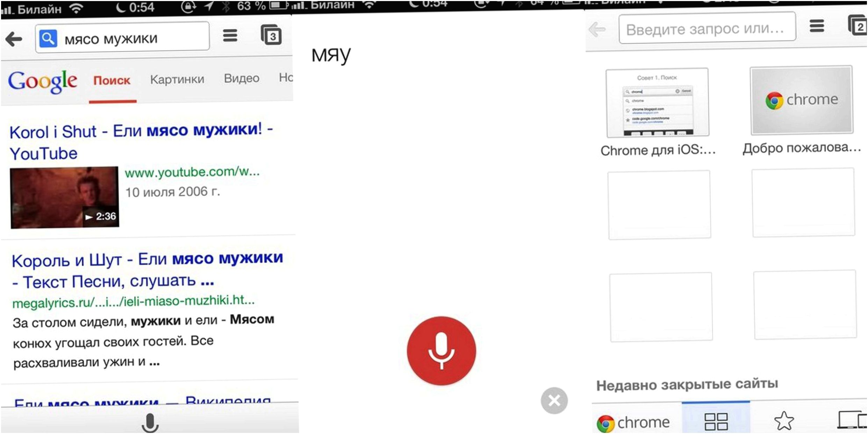868x434 pixels.
Task: Tap the red voice search microphone button
Action: click(x=441, y=350)
